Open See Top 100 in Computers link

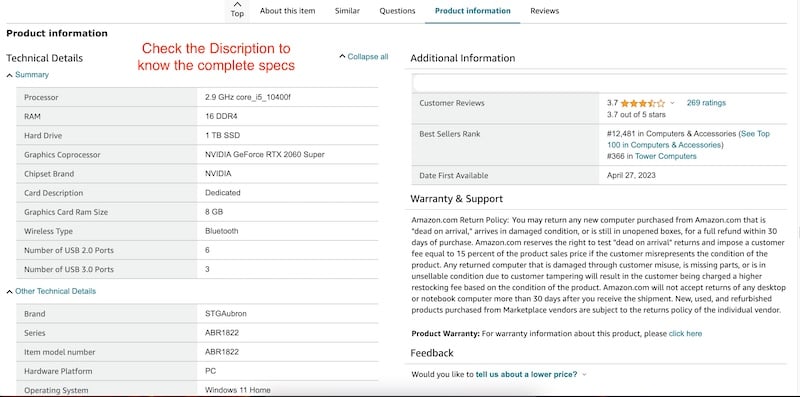(688, 139)
